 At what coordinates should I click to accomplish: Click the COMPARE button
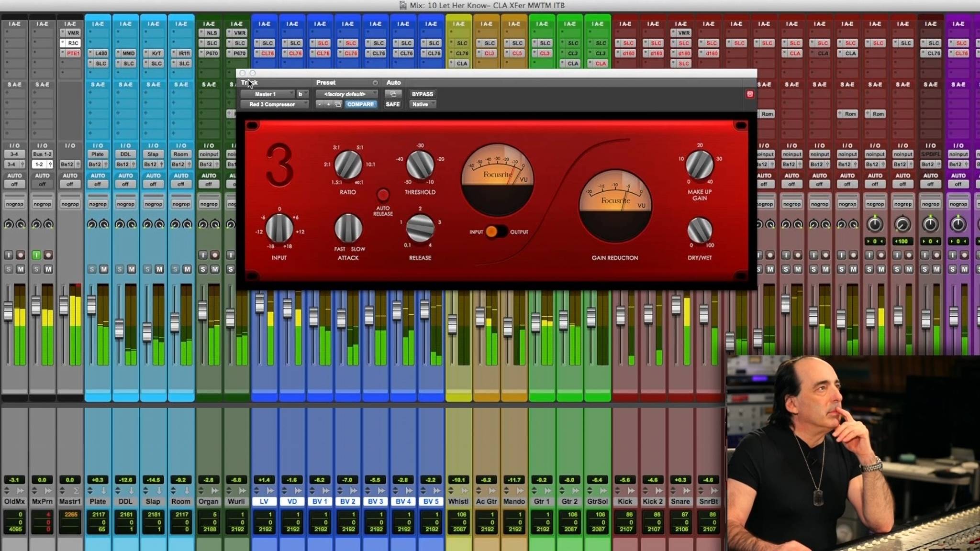(361, 104)
